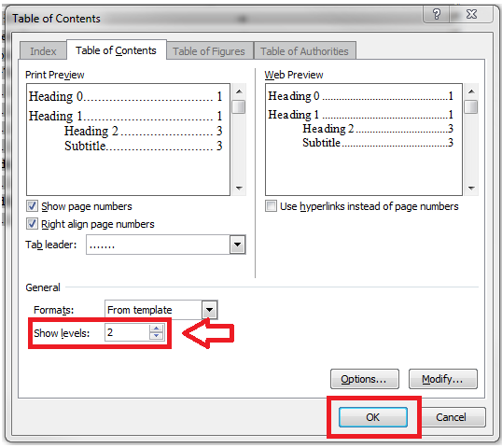Screen dimensions: 502x448
Task: Click Web Preview scroll up arrow
Action: coord(471,91)
